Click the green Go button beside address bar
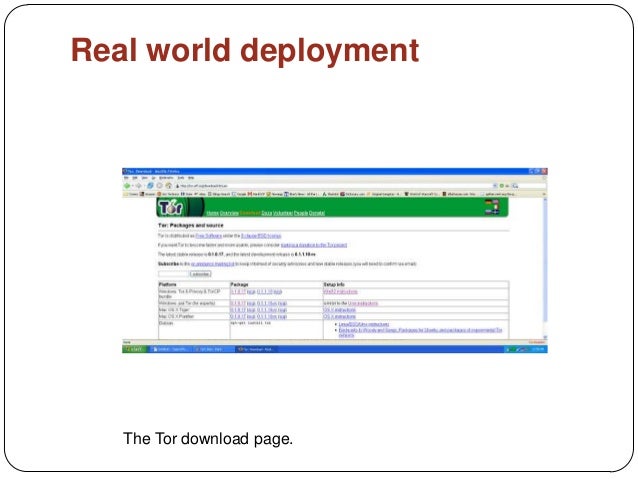The height and width of the screenshot is (479, 638). point(502,186)
